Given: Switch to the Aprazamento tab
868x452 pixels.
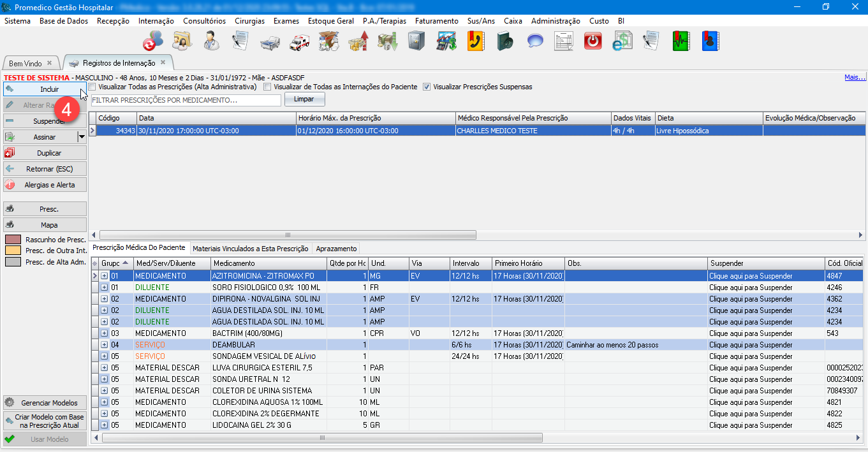Looking at the screenshot, I should click(x=336, y=249).
